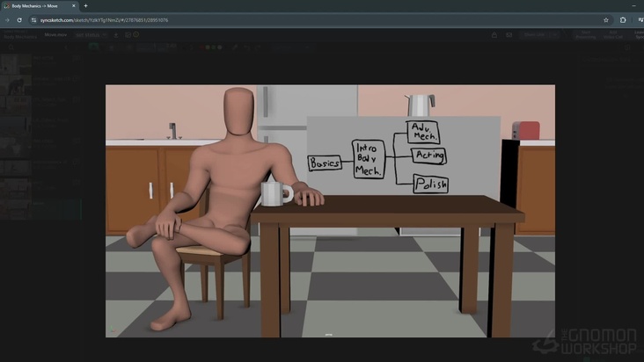644x362 pixels.
Task: Click the browser back arrow
Action: pyautogui.click(x=7, y=19)
